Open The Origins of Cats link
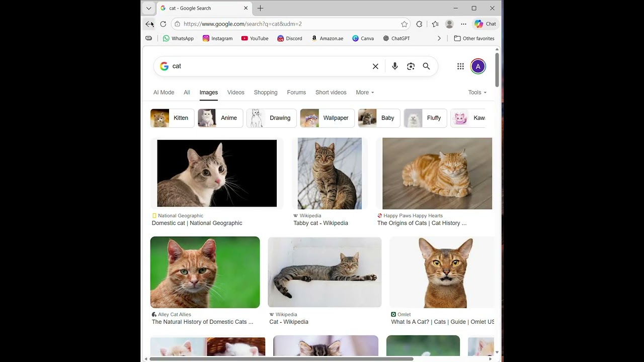Image resolution: width=644 pixels, height=362 pixels. [x=422, y=223]
